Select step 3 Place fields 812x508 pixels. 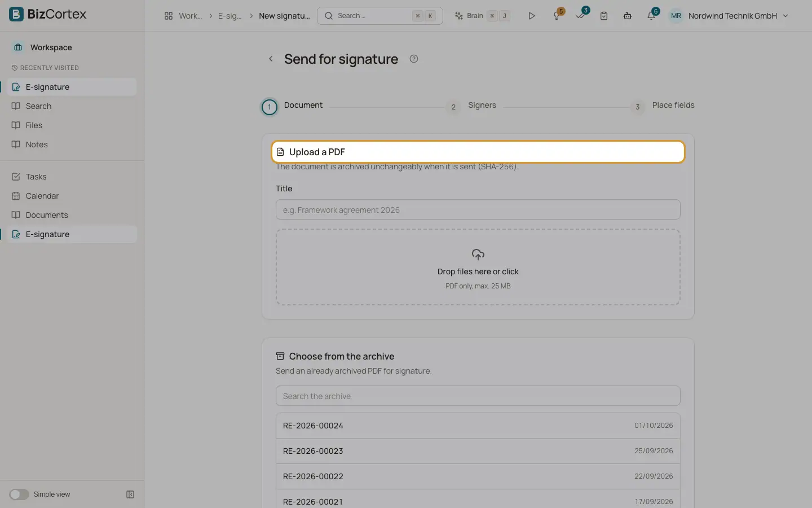click(663, 106)
